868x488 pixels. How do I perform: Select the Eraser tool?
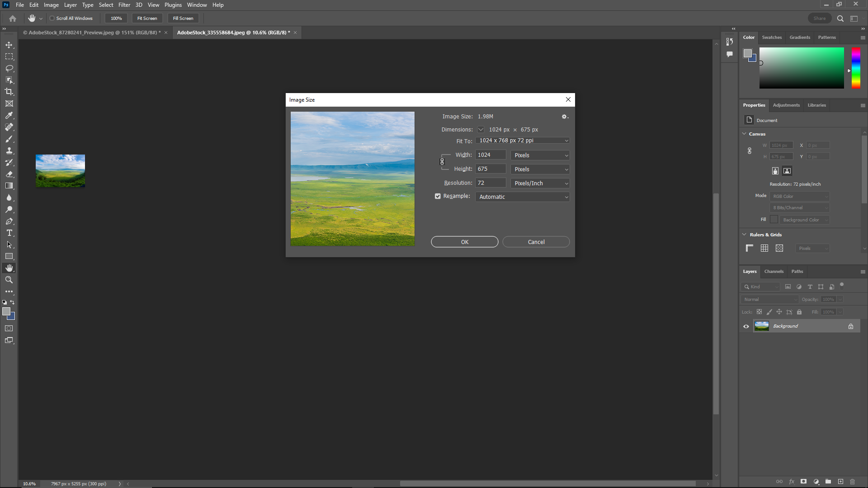click(x=9, y=174)
